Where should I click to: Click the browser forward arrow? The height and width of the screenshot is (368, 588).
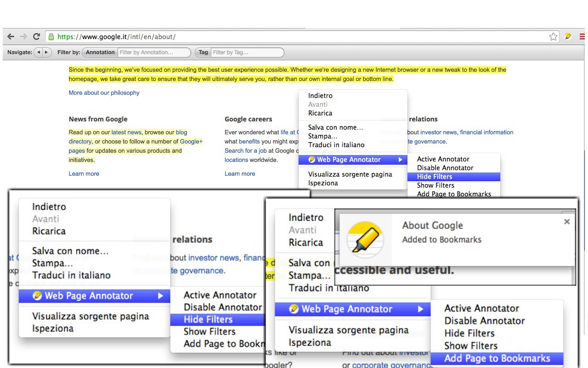[23, 37]
